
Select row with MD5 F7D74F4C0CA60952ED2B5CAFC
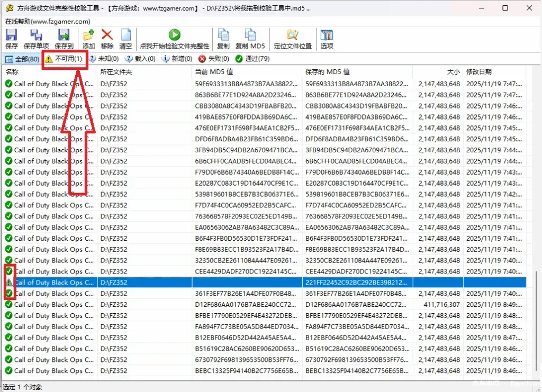pyautogui.click(x=265, y=205)
